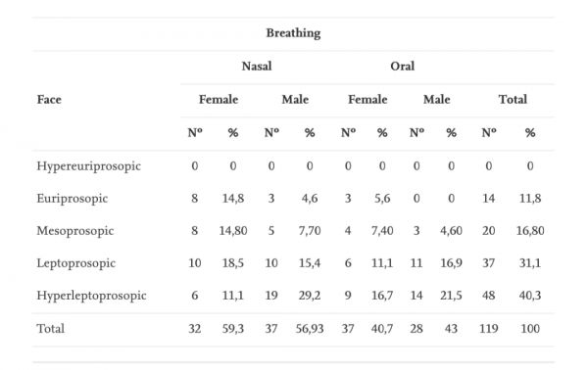Select the Hyperleptoprosopic row label
588x370 pixels.
point(91,296)
